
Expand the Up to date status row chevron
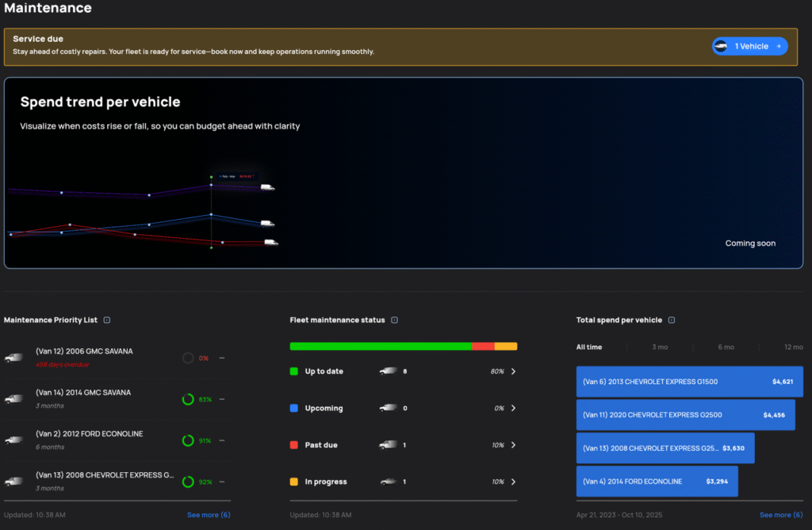pyautogui.click(x=513, y=371)
